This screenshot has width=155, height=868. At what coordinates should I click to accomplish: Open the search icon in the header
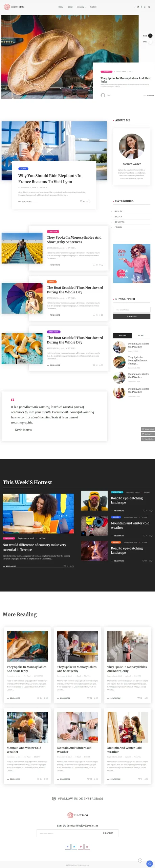point(149,7)
